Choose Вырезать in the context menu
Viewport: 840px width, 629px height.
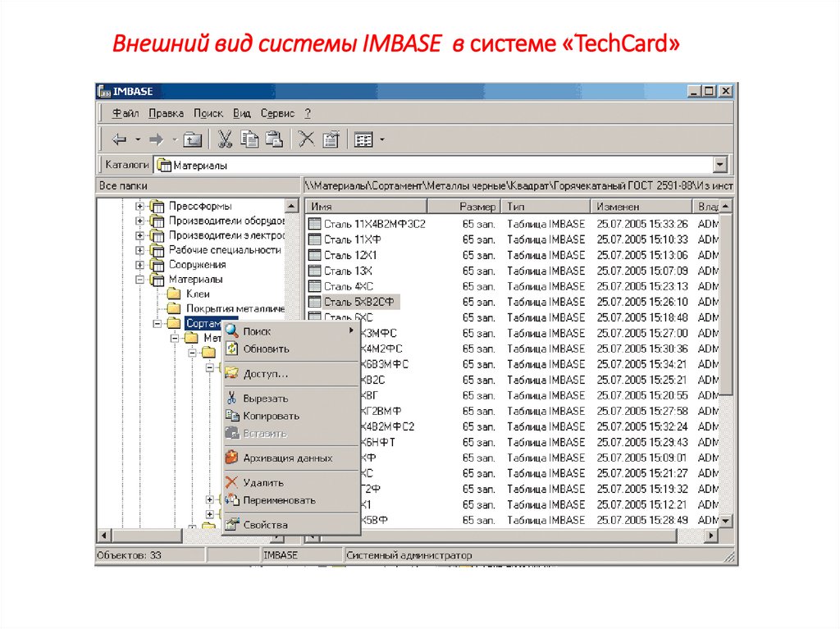[x=290, y=399]
